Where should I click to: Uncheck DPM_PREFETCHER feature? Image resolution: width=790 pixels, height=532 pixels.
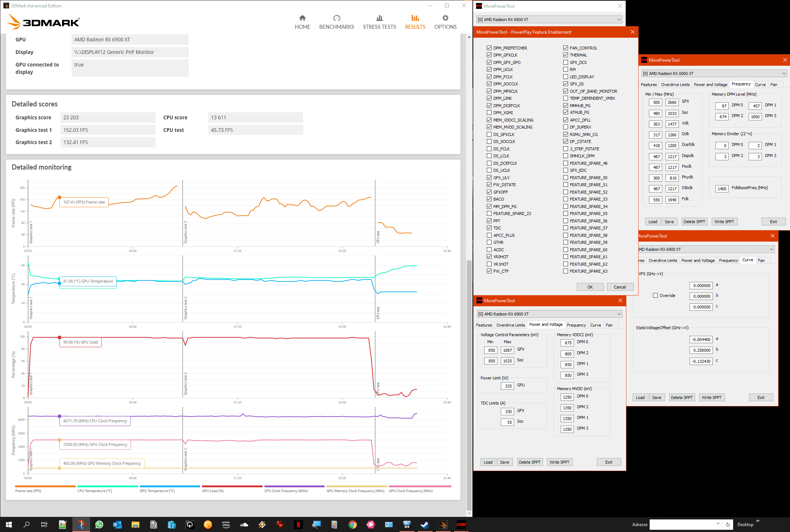click(489, 48)
